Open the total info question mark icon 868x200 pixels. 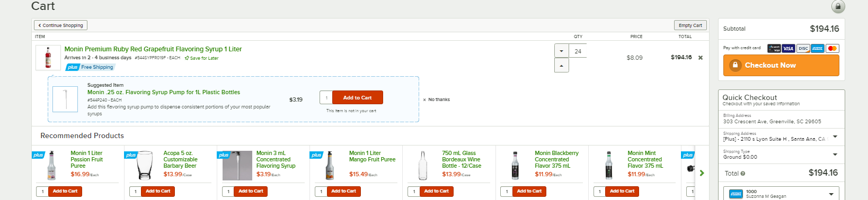tap(742, 174)
